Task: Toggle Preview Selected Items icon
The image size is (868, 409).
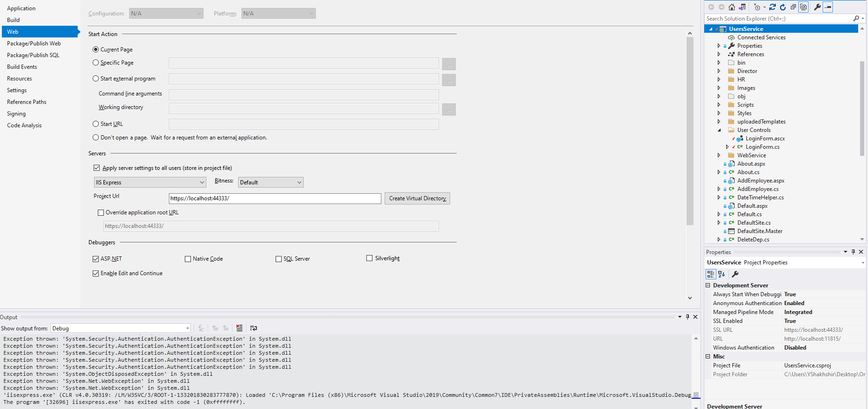Action: pos(828,7)
